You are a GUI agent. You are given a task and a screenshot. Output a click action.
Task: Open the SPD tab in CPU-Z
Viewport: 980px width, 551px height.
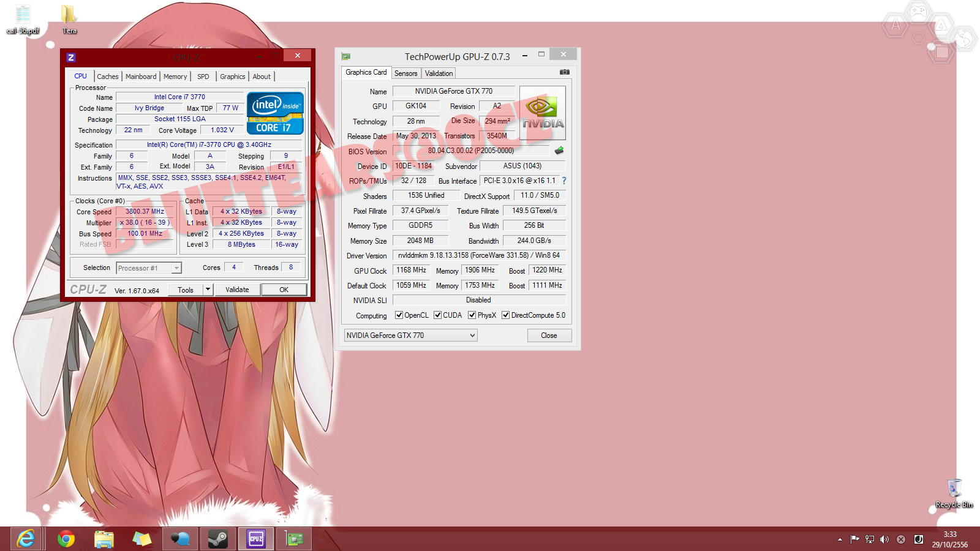click(203, 77)
